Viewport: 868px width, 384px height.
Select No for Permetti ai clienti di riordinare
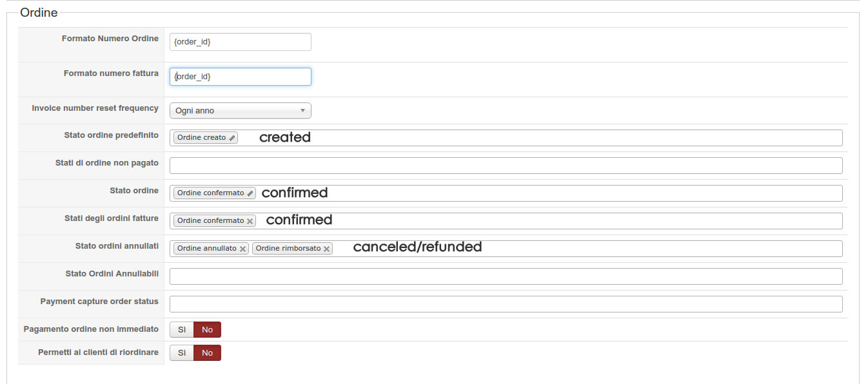tap(207, 353)
